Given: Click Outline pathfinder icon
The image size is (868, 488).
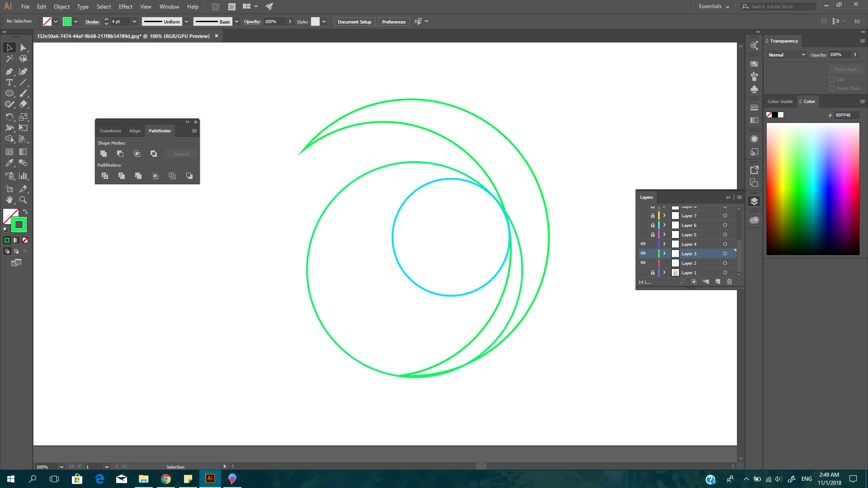Looking at the screenshot, I should [172, 176].
